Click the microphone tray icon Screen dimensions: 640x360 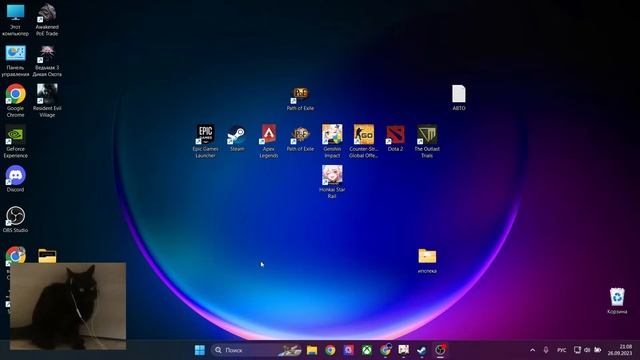click(546, 350)
